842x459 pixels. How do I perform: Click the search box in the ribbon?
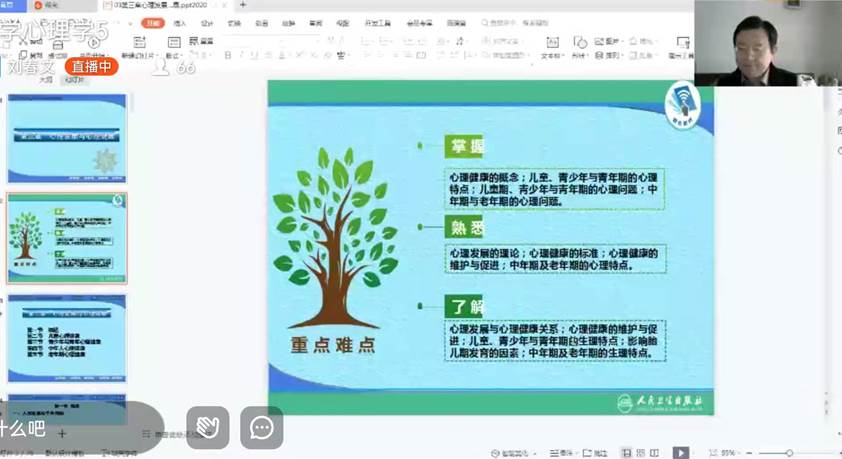tap(520, 23)
